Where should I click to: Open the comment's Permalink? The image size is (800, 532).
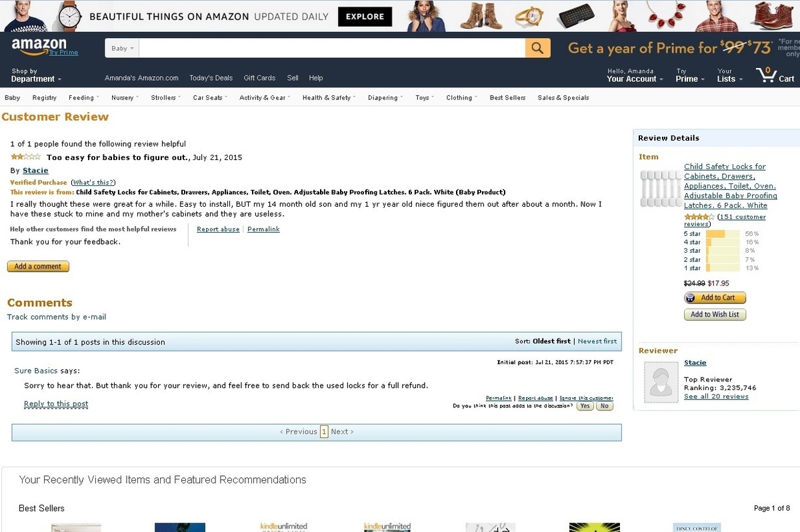click(499, 398)
